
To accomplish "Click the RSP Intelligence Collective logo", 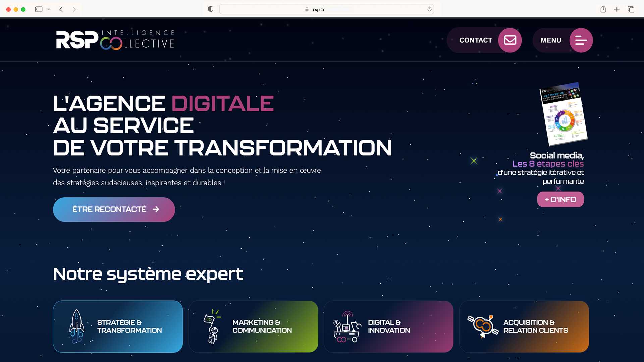I will pos(115,40).
